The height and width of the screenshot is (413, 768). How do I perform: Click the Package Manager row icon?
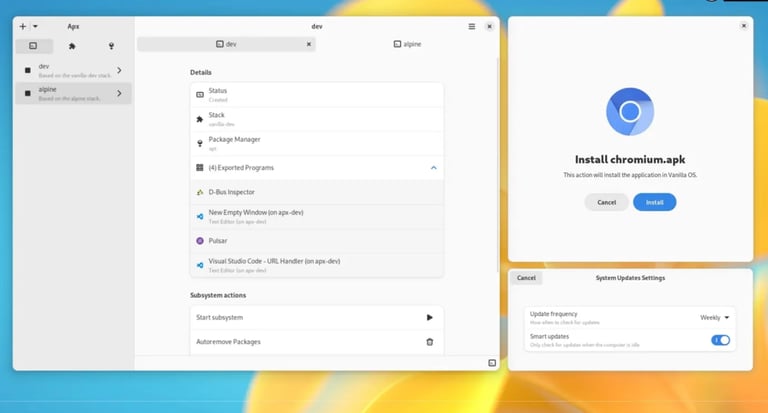[x=200, y=144]
